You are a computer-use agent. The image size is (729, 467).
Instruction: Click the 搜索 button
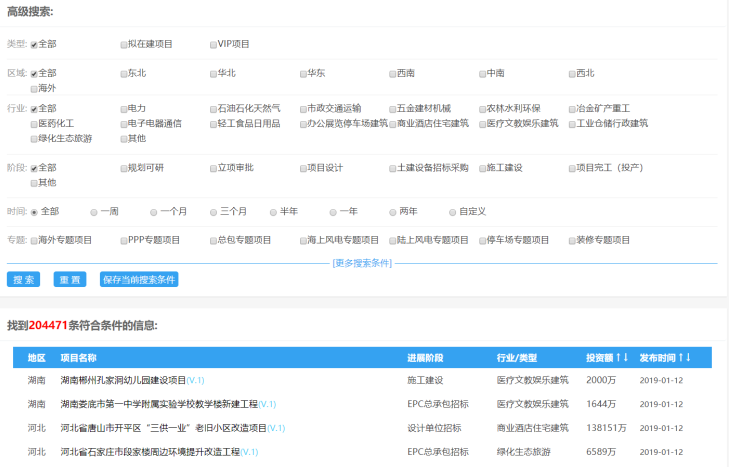pyautogui.click(x=23, y=280)
